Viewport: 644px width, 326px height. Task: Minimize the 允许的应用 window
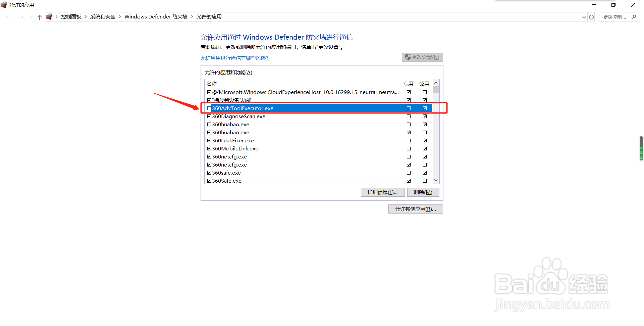[594, 5]
